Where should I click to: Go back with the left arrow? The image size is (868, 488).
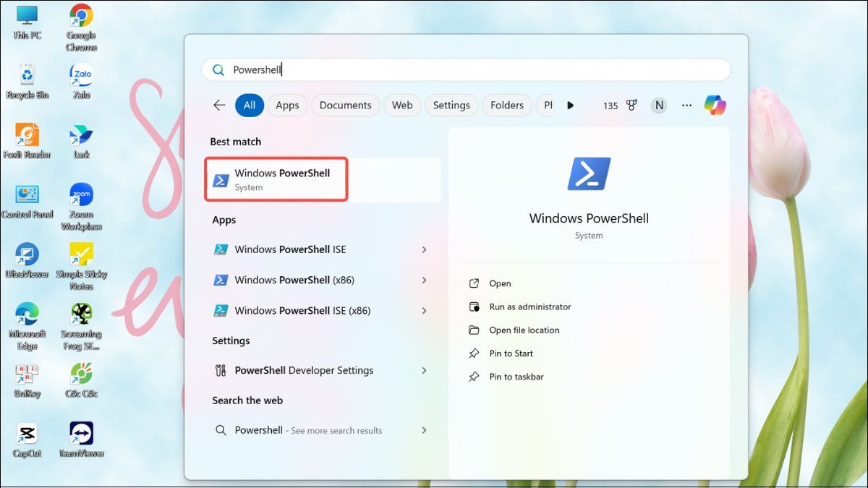219,106
